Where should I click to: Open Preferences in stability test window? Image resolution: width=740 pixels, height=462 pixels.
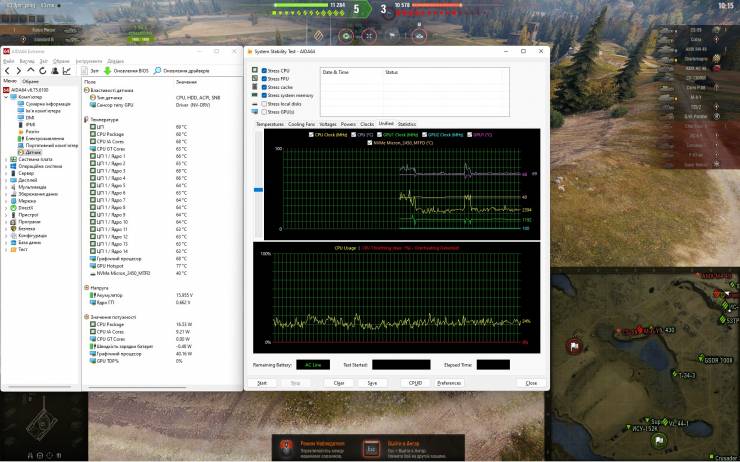tap(449, 383)
